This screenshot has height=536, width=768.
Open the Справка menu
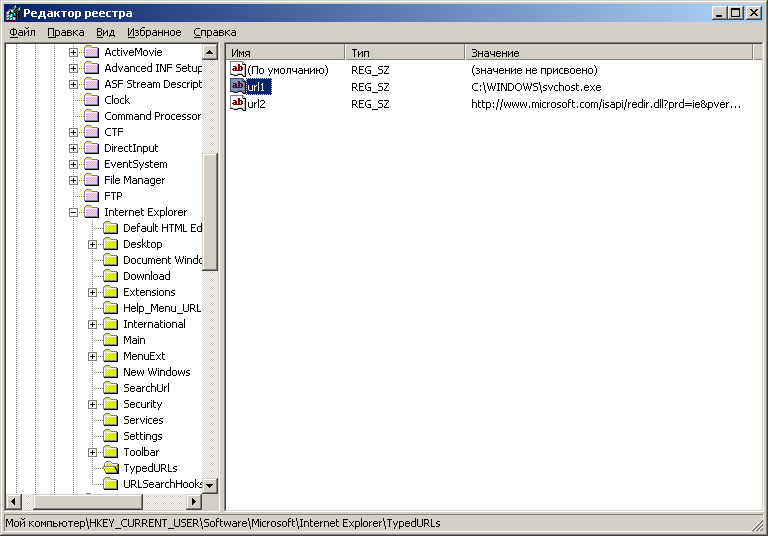pyautogui.click(x=215, y=32)
